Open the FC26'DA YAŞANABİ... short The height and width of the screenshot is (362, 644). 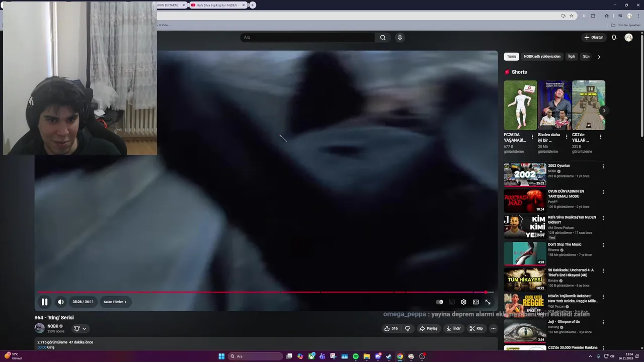(x=520, y=105)
